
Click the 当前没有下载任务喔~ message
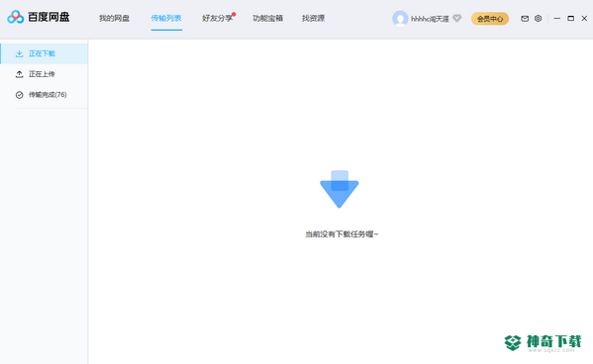(342, 234)
